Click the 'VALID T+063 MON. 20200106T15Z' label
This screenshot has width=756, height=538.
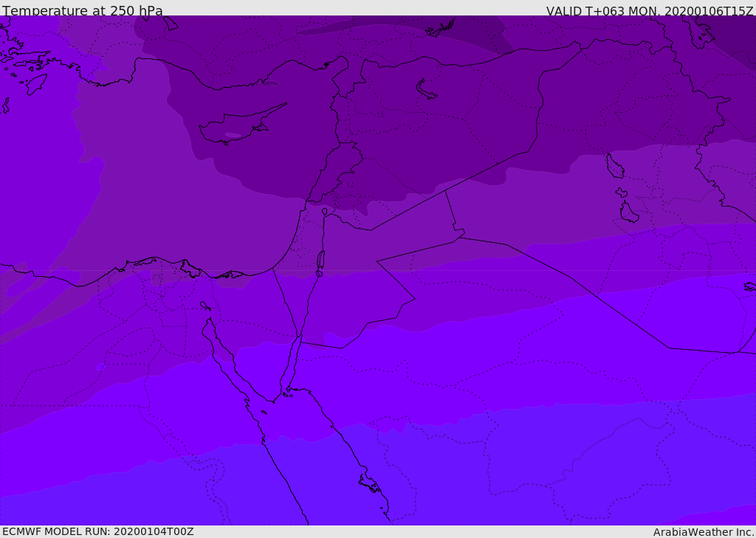click(x=650, y=10)
